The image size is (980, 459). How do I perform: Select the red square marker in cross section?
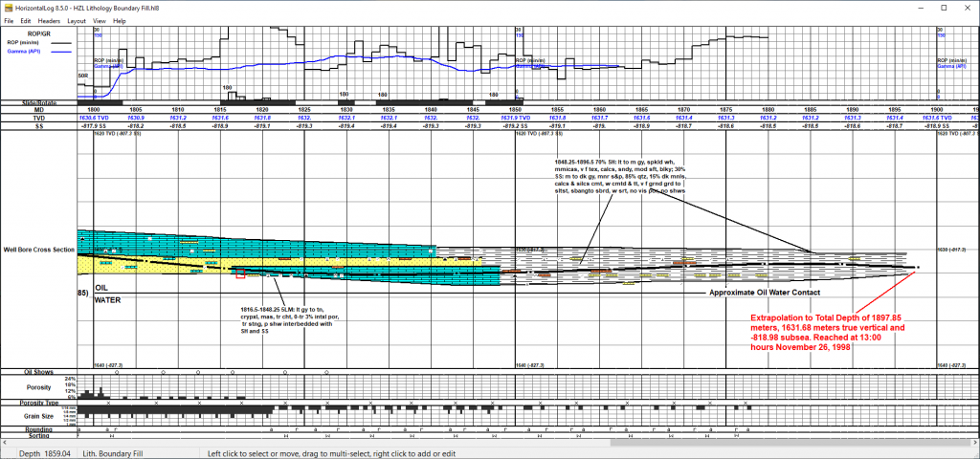pos(240,275)
